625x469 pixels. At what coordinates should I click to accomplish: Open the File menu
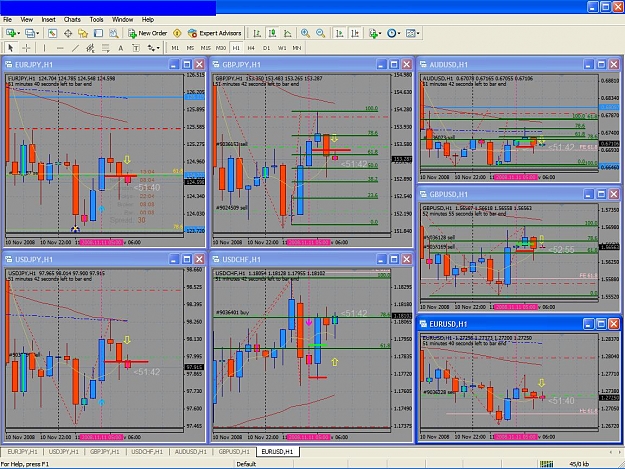click(8, 20)
